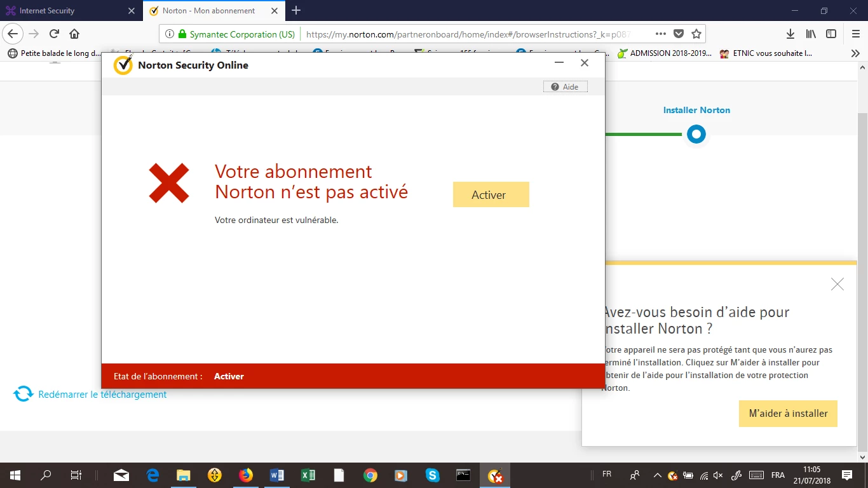Screen dimensions: 868x488
Task: Toggle the Firefox sidebar
Action: (831, 34)
